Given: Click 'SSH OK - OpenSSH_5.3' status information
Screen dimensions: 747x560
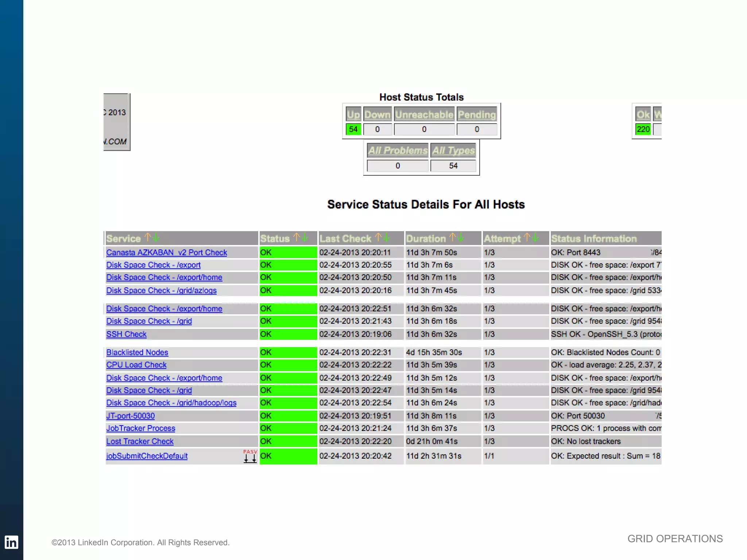Looking at the screenshot, I should click(x=606, y=334).
